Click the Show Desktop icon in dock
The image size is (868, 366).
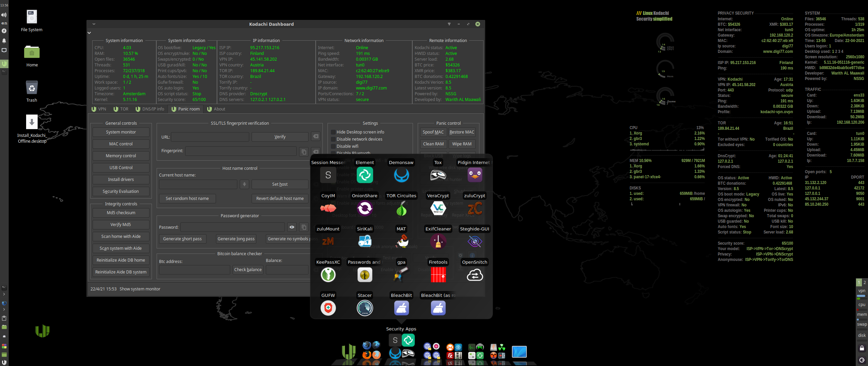(x=519, y=352)
